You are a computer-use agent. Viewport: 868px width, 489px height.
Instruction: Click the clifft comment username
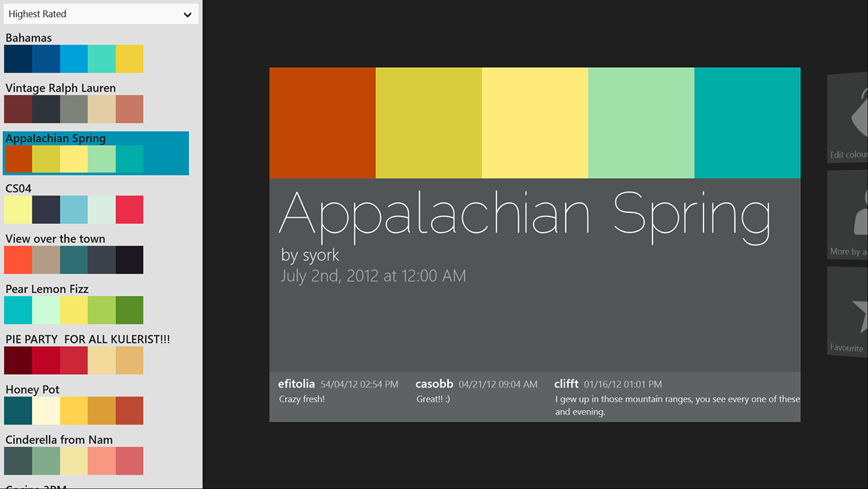(566, 384)
